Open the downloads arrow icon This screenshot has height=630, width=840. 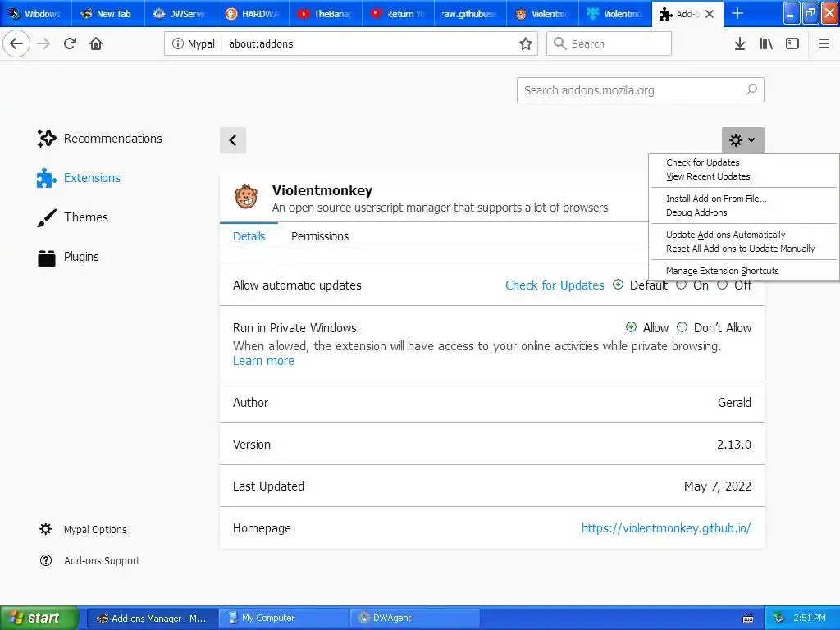coord(739,44)
